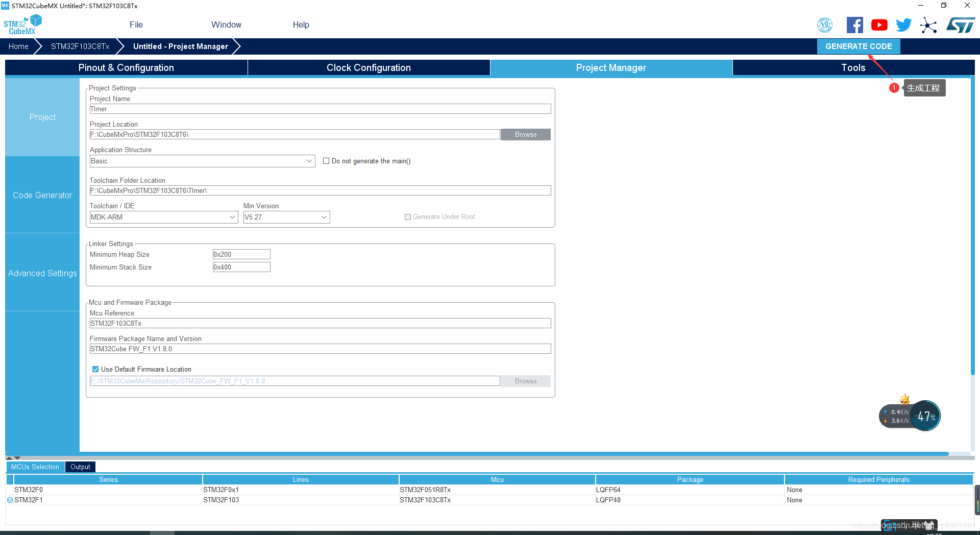
Task: Toggle Do not generate the main() checkbox
Action: 326,161
